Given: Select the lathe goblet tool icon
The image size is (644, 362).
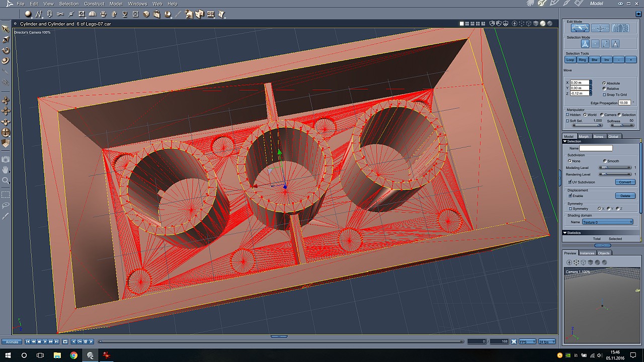Looking at the screenshot, I should click(x=125, y=14).
